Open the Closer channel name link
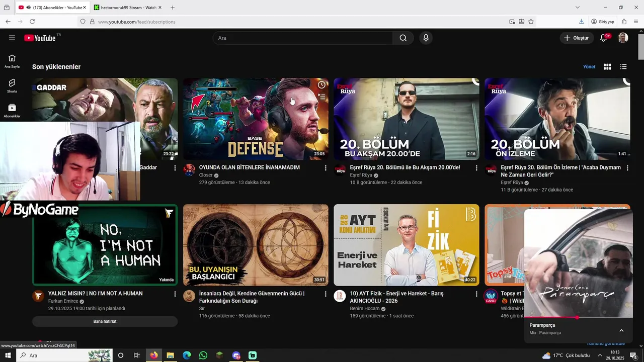Screen dimensions: 644x362 tap(206, 175)
